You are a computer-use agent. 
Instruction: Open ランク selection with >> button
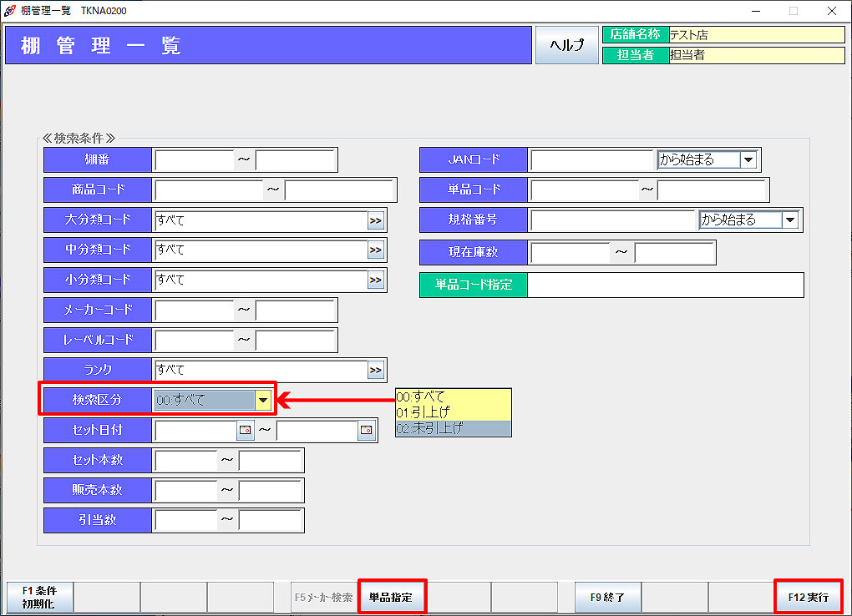(x=376, y=371)
